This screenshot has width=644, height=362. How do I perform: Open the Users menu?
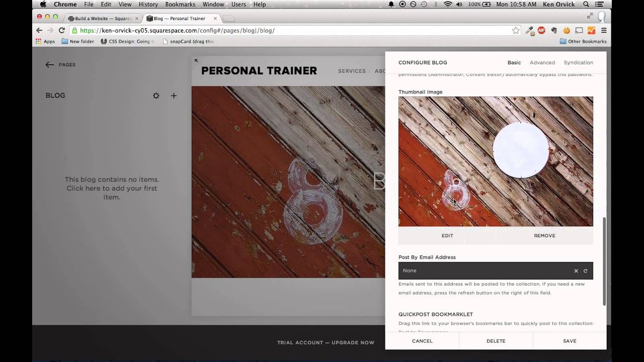point(238,4)
